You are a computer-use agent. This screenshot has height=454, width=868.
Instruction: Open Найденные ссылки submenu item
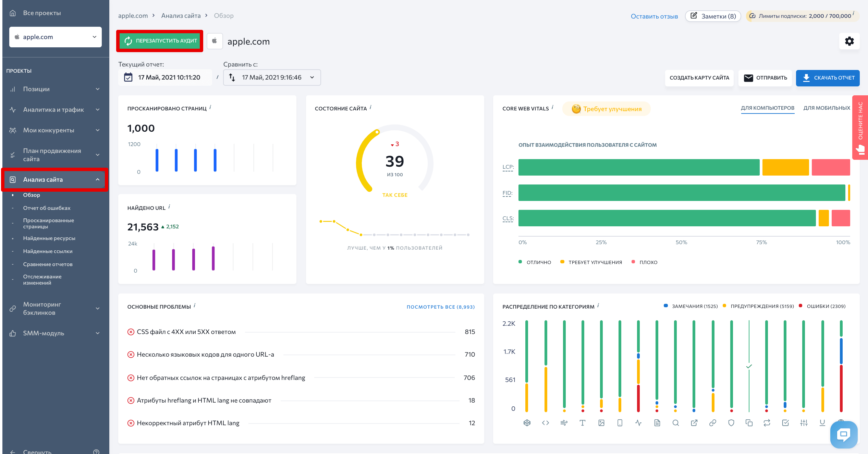(x=48, y=251)
